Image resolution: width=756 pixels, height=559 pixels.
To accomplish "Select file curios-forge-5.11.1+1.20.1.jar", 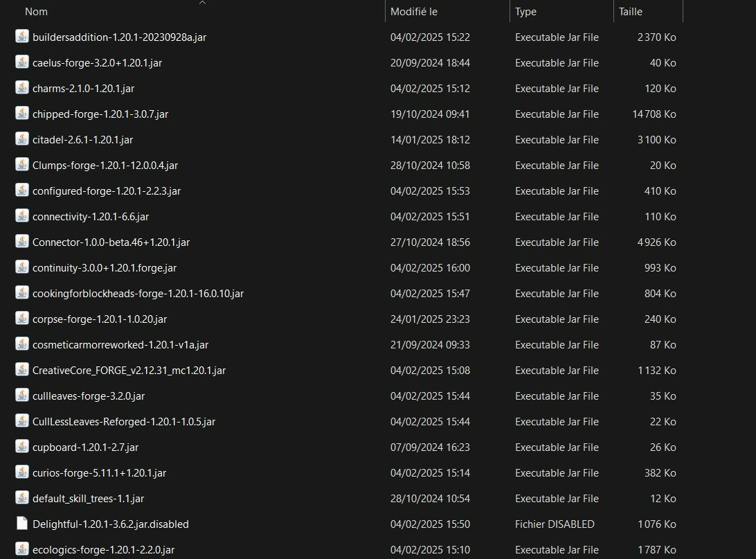I will [x=99, y=472].
